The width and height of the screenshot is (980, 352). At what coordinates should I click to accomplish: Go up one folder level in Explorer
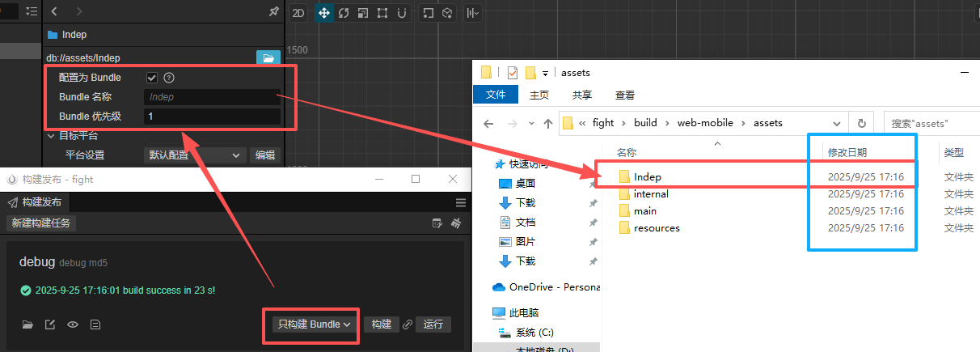click(x=549, y=123)
